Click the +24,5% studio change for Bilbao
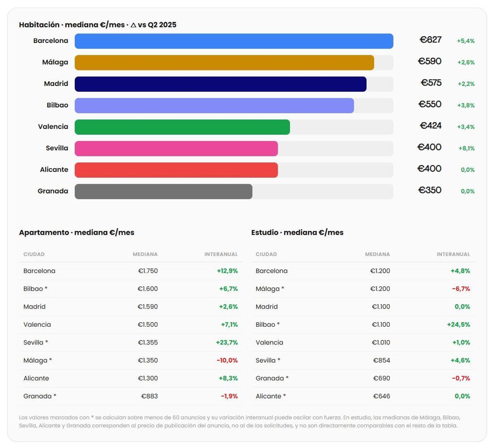 (459, 325)
